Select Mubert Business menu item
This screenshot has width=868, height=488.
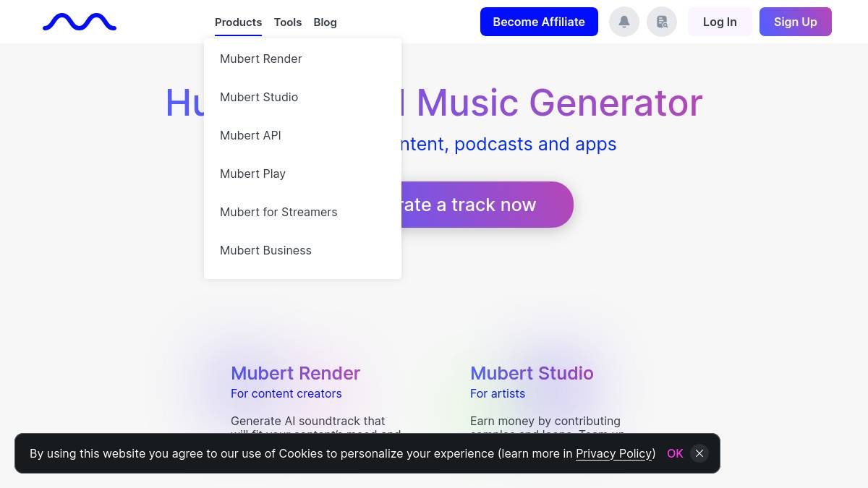pos(265,250)
